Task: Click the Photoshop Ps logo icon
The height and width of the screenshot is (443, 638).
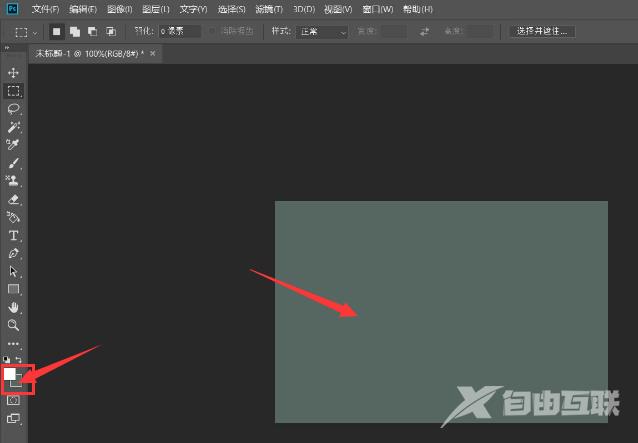Action: (13, 9)
